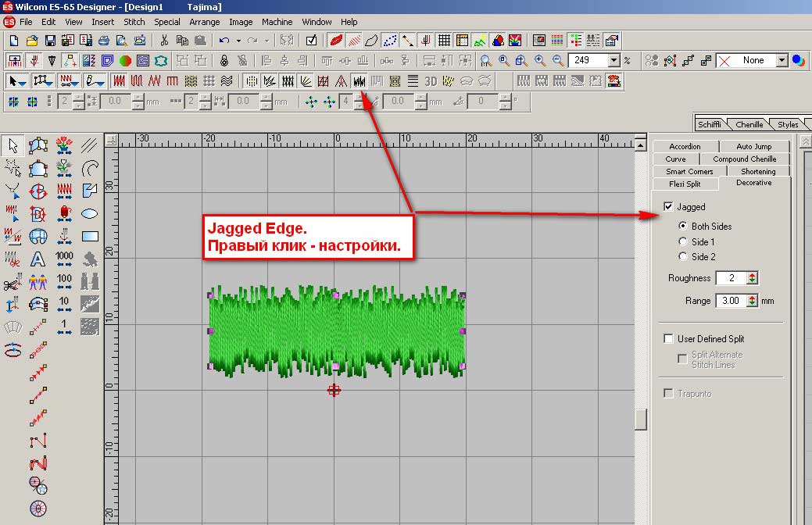Expand the select tool flyout arrow
812x525 pixels.
[23, 82]
